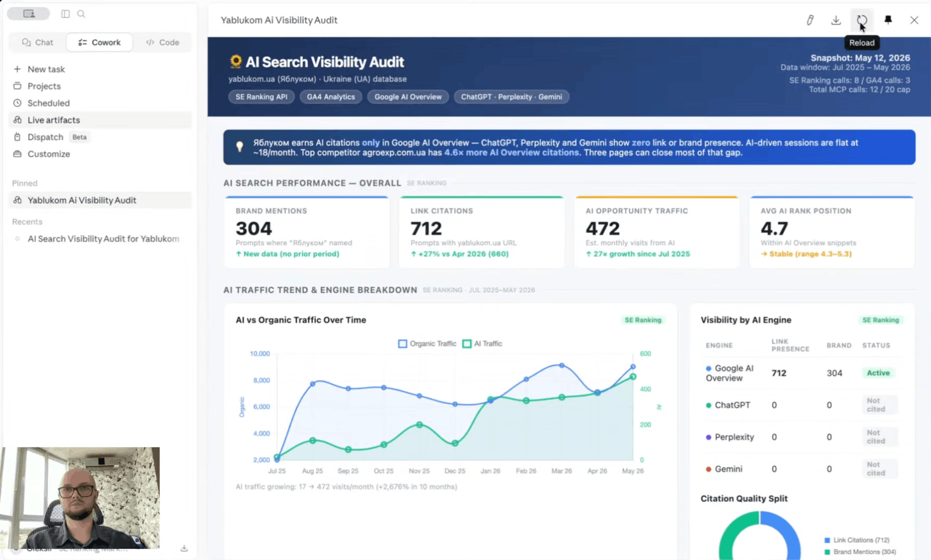Viewport: 931px width, 560px height.
Task: Click the ChatGPT engine row
Action: [x=802, y=405]
